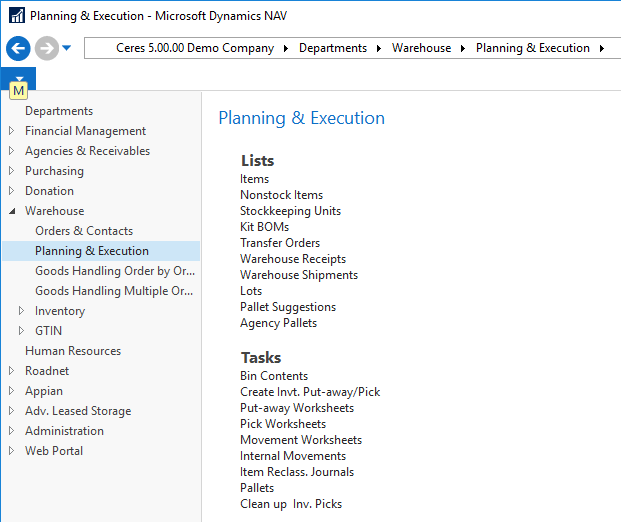This screenshot has width=621, height=522.
Task: Launch Create Invt. Put-away/Pick task
Action: (x=310, y=392)
